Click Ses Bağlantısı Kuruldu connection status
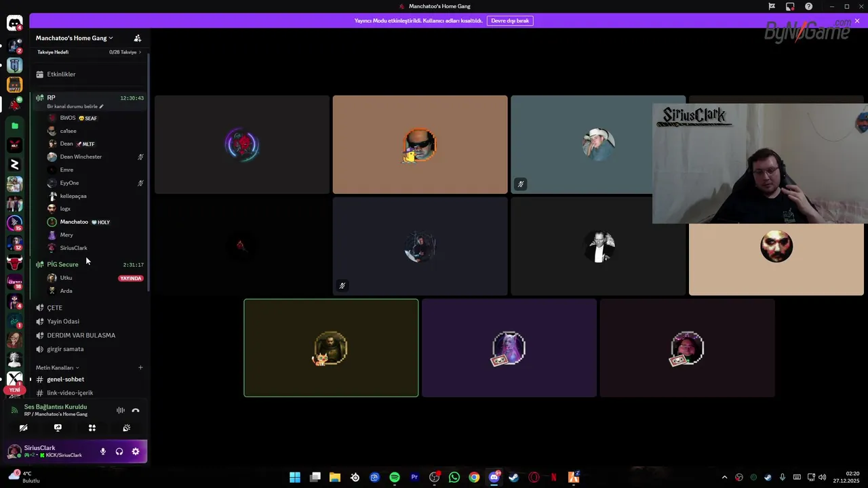 click(x=56, y=407)
